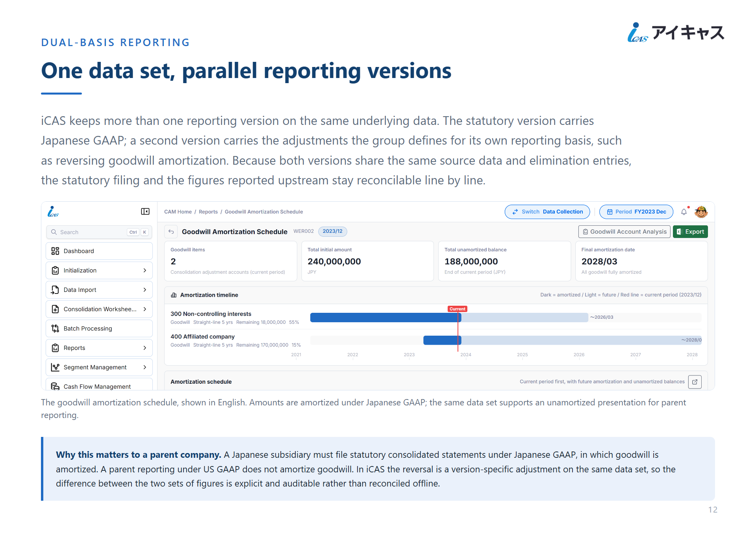Click the Goodwill Amortization Schedule breadcrumb
Screen dimensions: 756x535
click(x=264, y=212)
